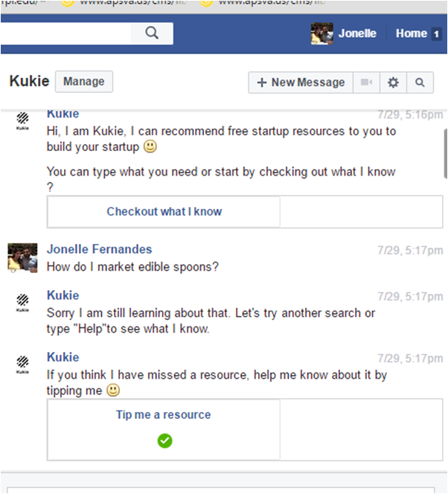Image resolution: width=448 pixels, height=494 pixels.
Task: Go to Home in the top navigation
Action: tap(411, 33)
